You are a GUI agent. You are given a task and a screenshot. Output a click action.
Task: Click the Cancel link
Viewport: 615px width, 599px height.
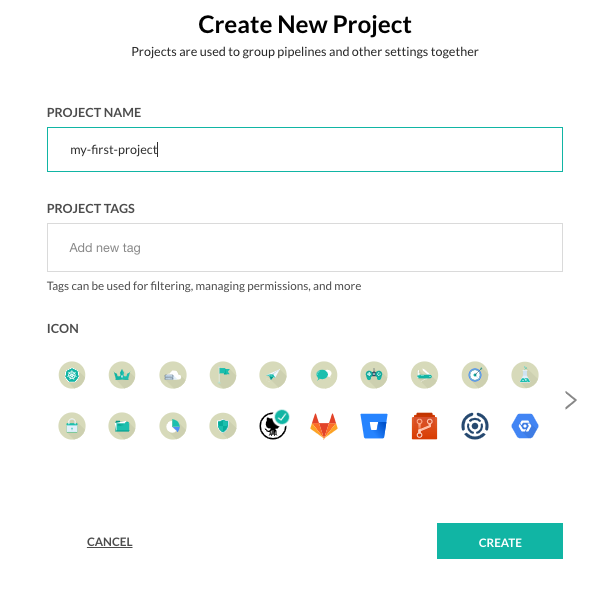click(110, 542)
